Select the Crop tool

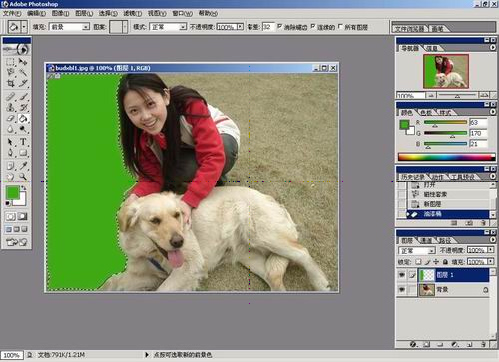pyautogui.click(x=10, y=83)
